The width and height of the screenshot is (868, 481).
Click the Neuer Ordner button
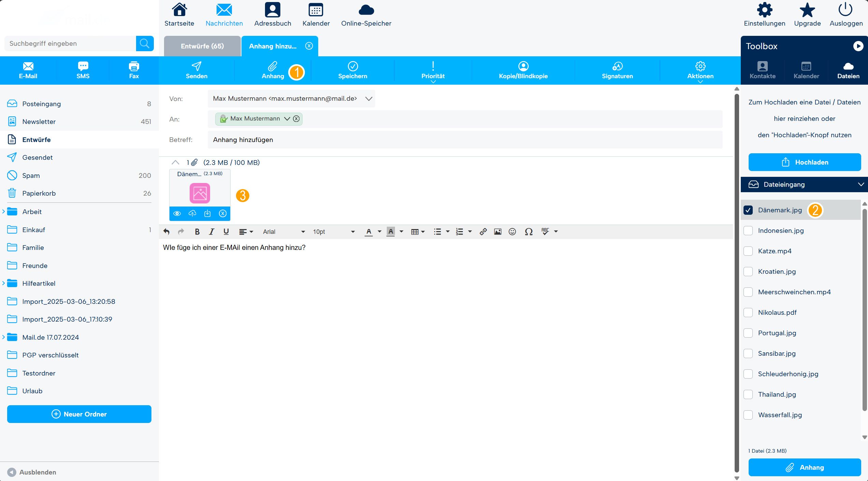point(79,414)
